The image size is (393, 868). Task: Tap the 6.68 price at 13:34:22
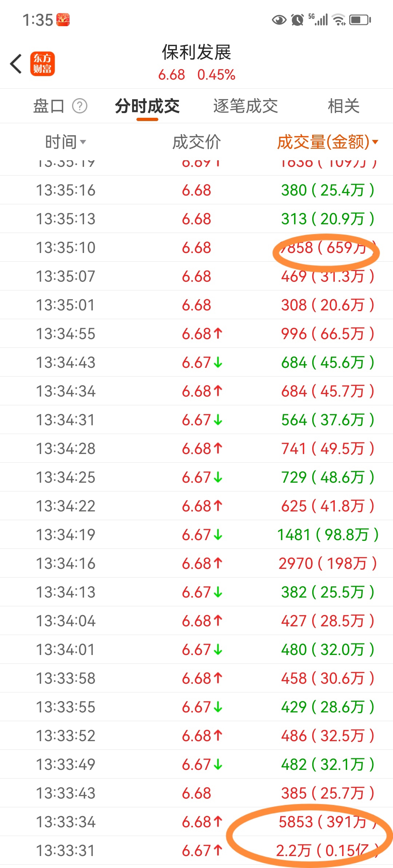202,506
